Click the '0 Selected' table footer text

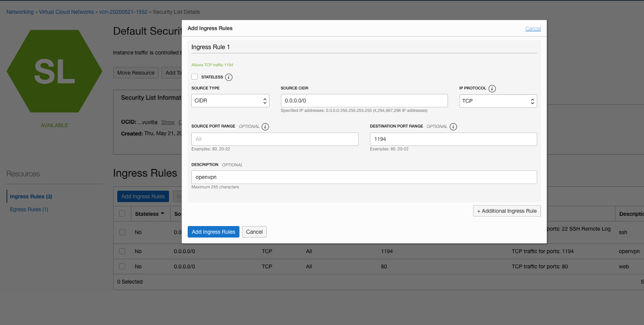(130, 282)
